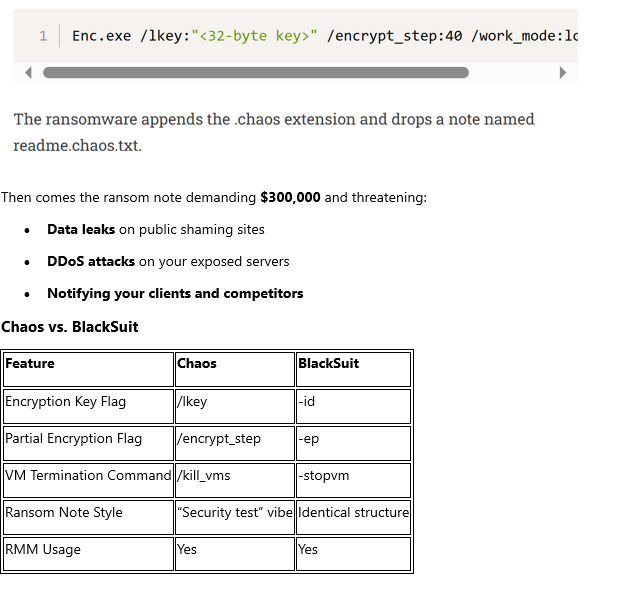
Task: Click the "Data leaks" bullet item
Action: pos(156,230)
